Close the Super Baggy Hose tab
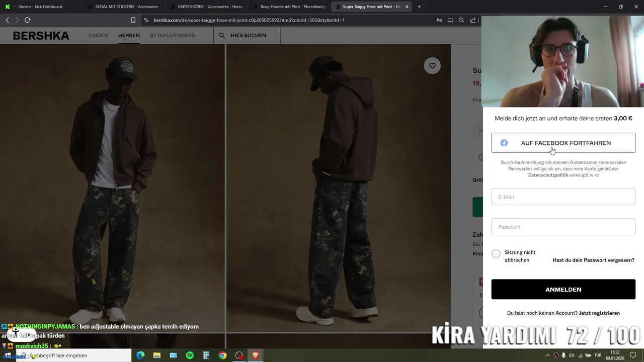The width and height of the screenshot is (644, 362). [x=407, y=7]
